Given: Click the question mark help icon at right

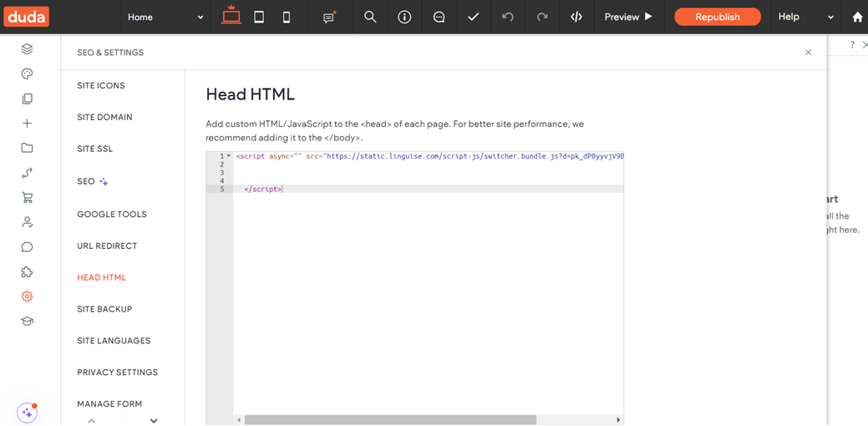Looking at the screenshot, I should (852, 45).
